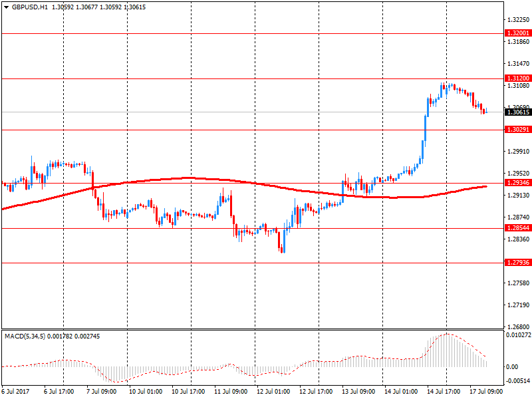Select the 1.27936 price level label
The width and height of the screenshot is (532, 399).
[518, 263]
